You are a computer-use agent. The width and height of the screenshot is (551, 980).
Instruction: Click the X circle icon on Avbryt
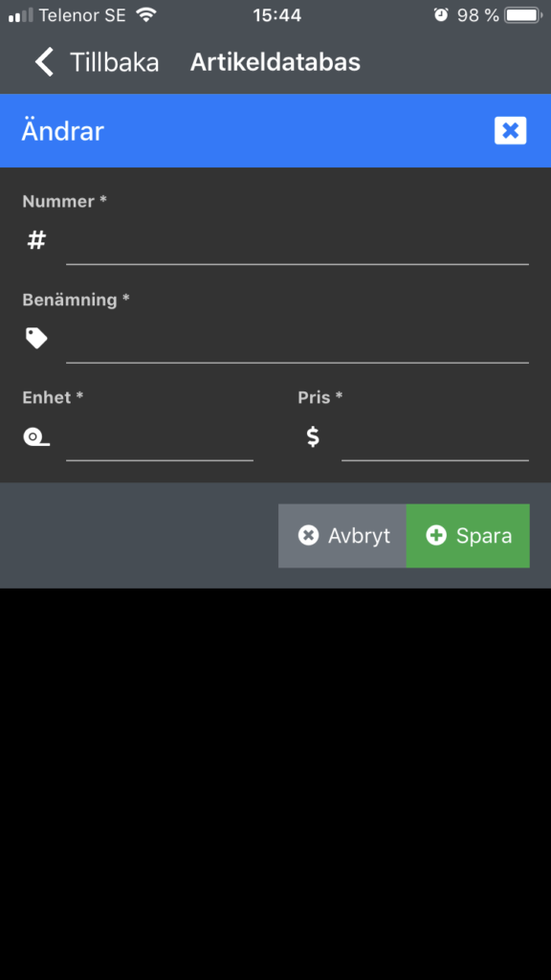(308, 536)
